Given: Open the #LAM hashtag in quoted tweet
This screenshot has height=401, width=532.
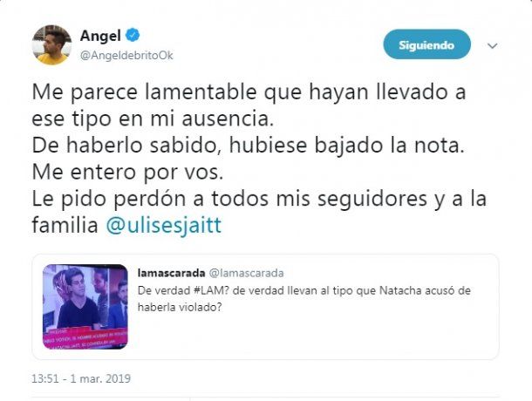Looking at the screenshot, I should (209, 291).
